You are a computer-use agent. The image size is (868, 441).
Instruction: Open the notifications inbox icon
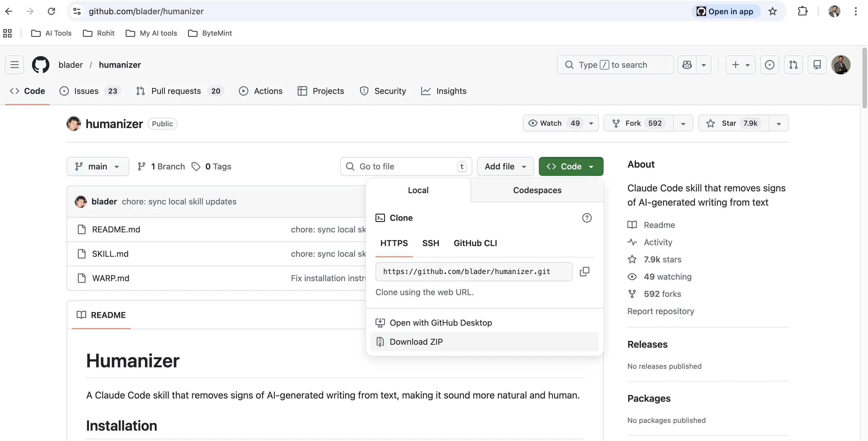[x=817, y=65]
